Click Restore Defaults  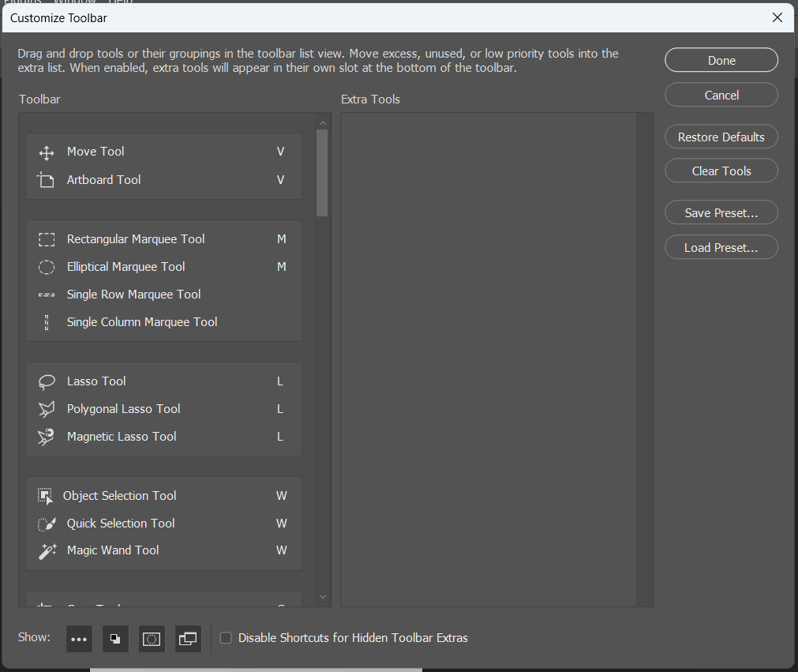(721, 137)
